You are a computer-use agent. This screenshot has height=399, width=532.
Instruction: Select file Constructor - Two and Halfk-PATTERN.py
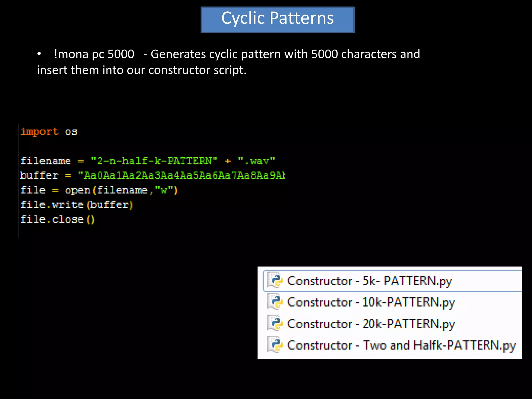[401, 346]
